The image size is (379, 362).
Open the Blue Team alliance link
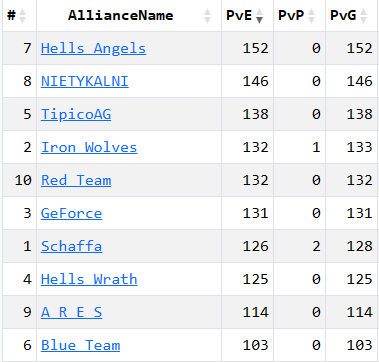click(x=80, y=345)
